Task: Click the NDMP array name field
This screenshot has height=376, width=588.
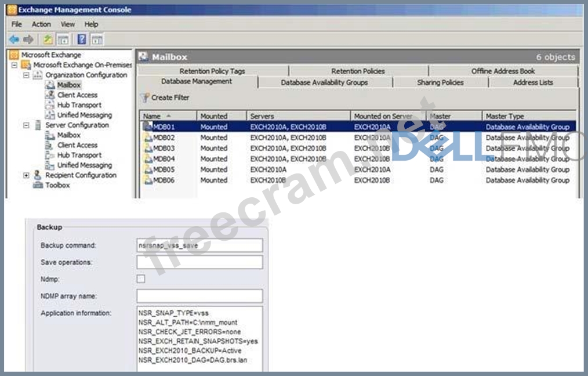Action: (x=199, y=296)
